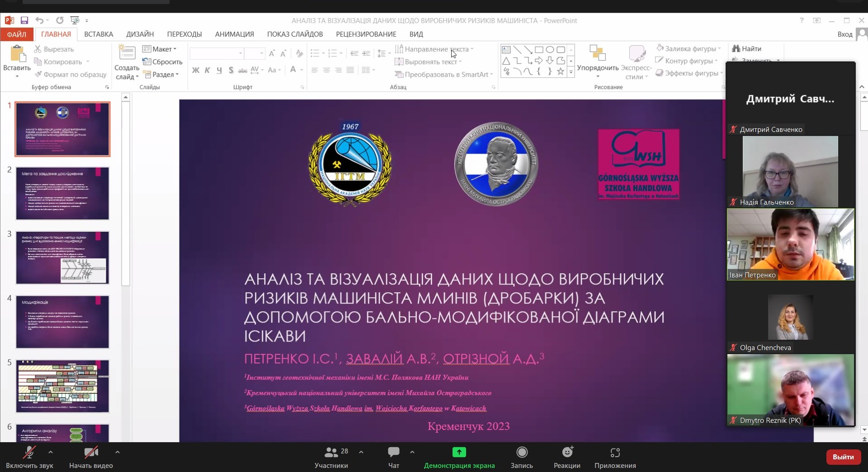Open the font name combo box

[217, 53]
